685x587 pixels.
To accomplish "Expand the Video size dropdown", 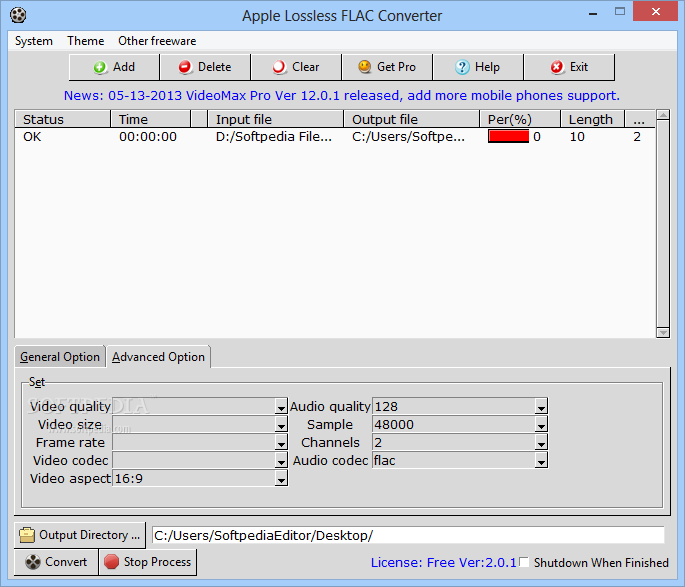I will (281, 425).
